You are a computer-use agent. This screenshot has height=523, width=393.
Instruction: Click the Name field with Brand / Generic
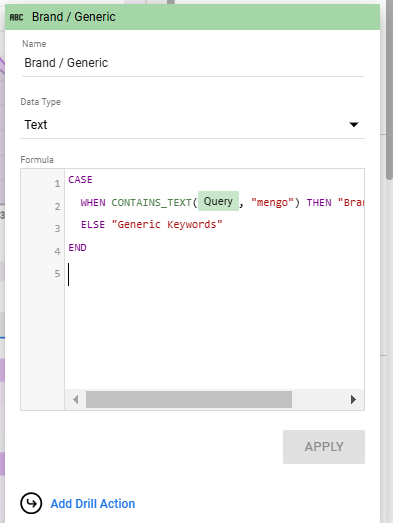pos(192,63)
